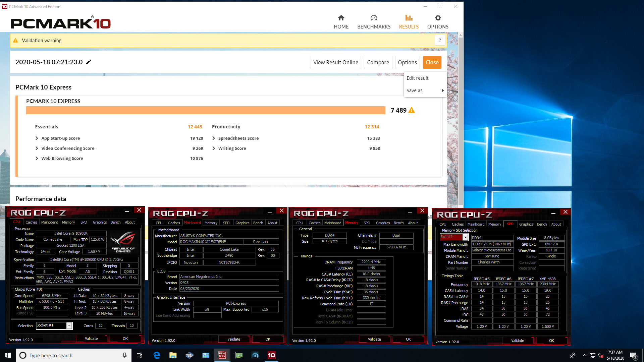This screenshot has width=644, height=362.
Task: Click the DRAM Frequency value 2299.4 MHz
Action: point(371,262)
